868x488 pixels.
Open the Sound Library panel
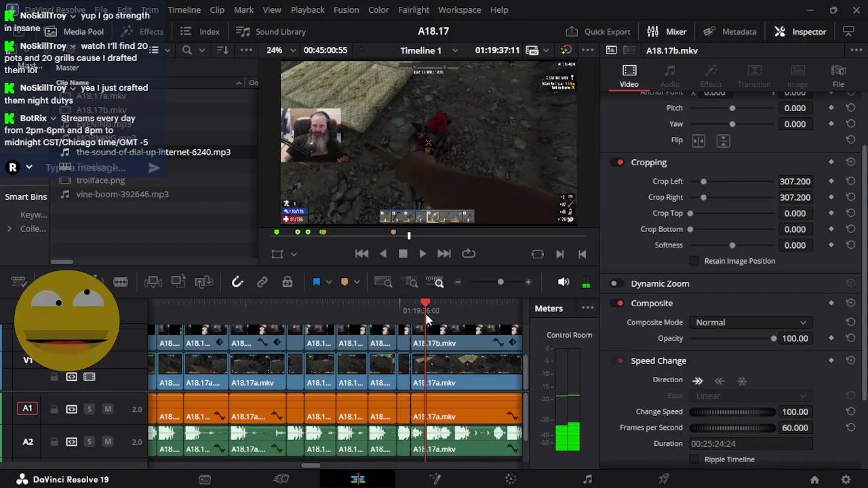click(271, 31)
